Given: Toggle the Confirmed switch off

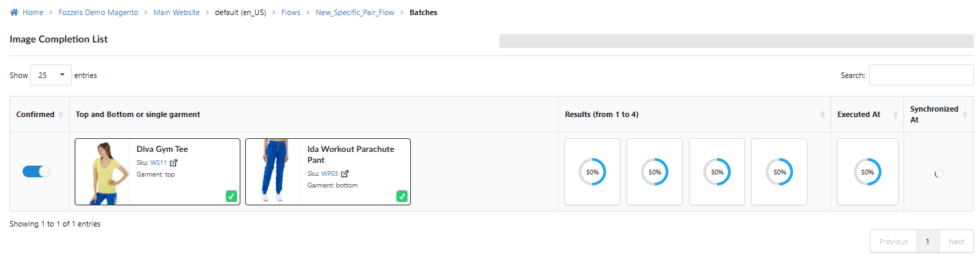Looking at the screenshot, I should click(x=36, y=172).
